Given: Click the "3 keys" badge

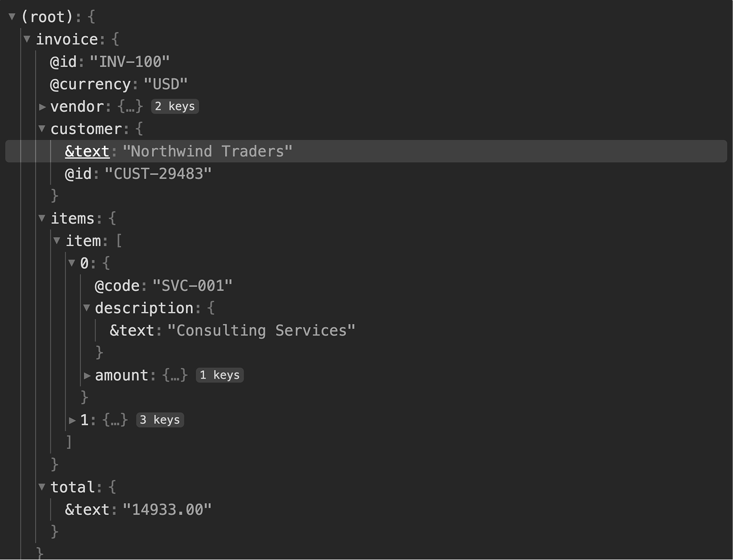Looking at the screenshot, I should (x=160, y=420).
